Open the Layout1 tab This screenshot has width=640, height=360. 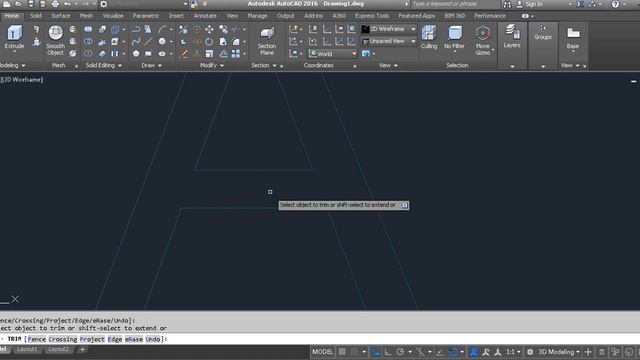(27, 349)
